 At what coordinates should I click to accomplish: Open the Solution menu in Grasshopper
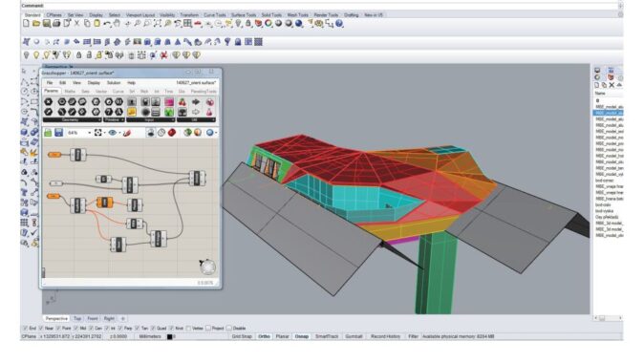(x=114, y=82)
